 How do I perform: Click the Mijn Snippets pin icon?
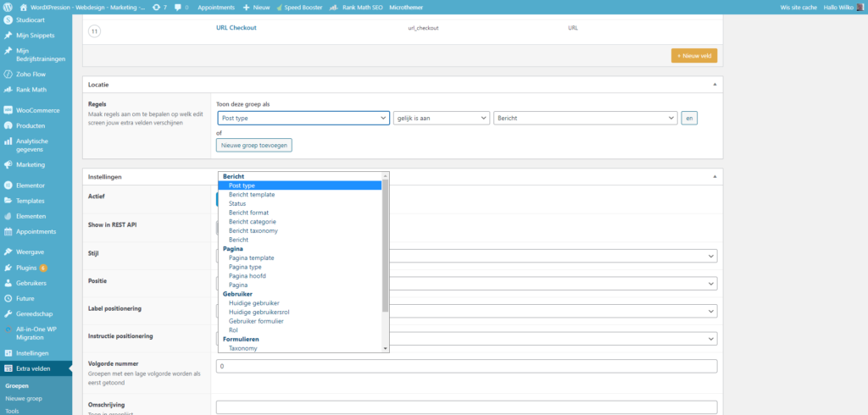(8, 36)
